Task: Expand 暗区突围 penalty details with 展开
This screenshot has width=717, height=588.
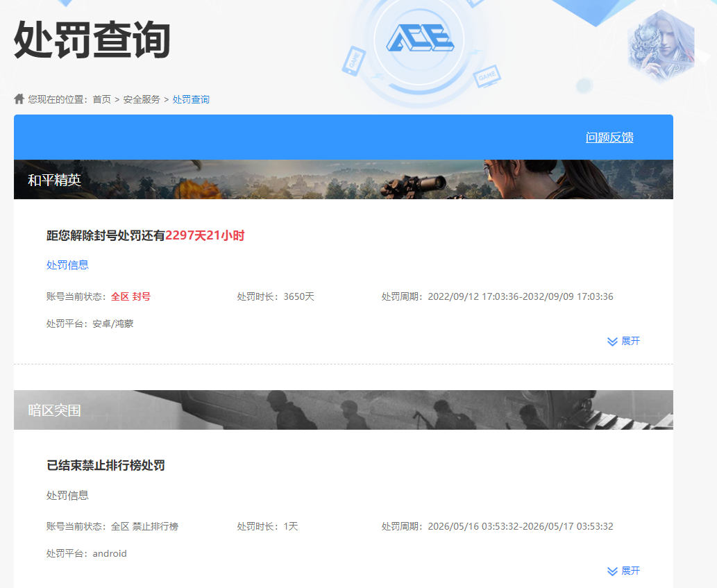Action: point(624,571)
